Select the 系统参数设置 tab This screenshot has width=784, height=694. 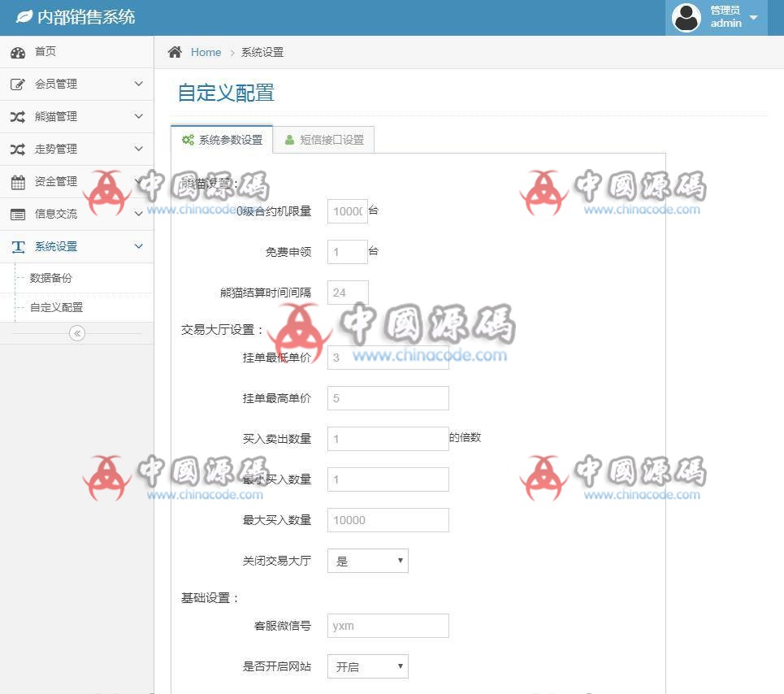222,140
